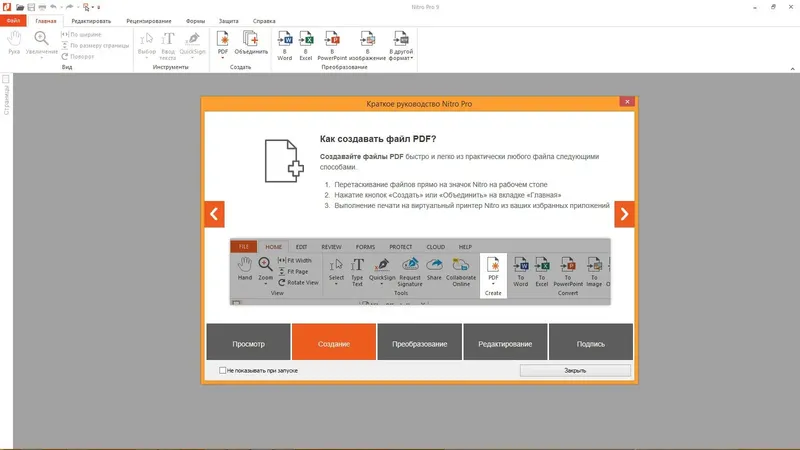Open the Просмотр guide section
Image resolution: width=800 pixels, height=450 pixels.
coord(248,342)
